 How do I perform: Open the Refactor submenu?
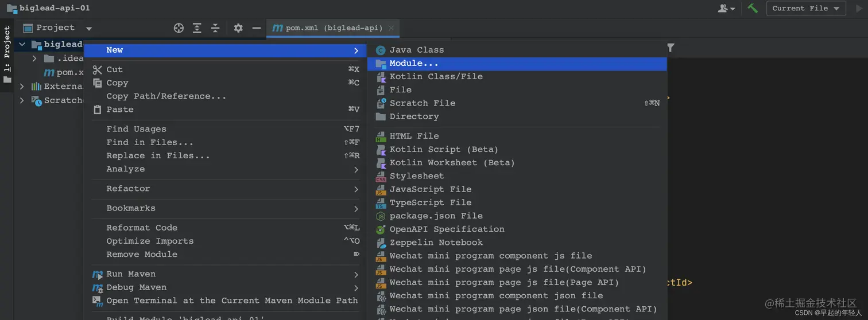pos(225,188)
